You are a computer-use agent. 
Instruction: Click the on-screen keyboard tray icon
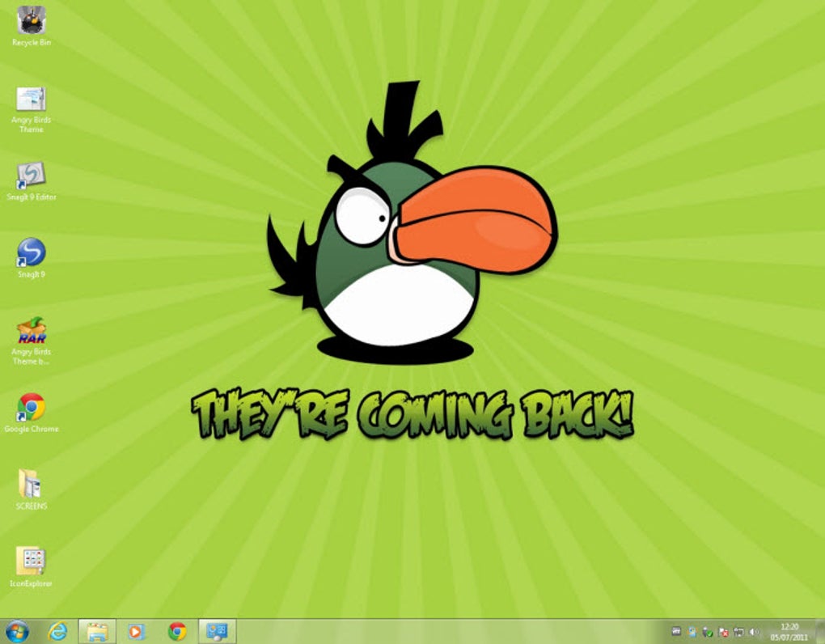pos(677,631)
